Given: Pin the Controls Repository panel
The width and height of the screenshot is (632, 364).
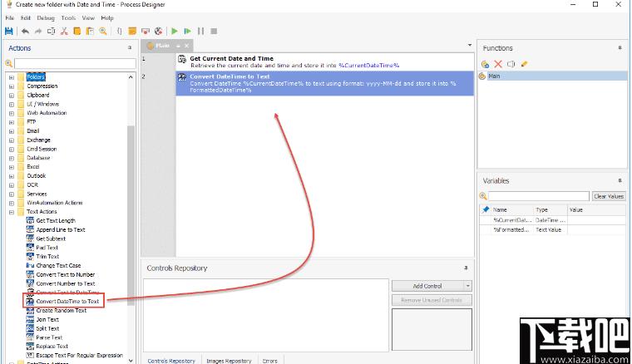Looking at the screenshot, I should tap(466, 268).
